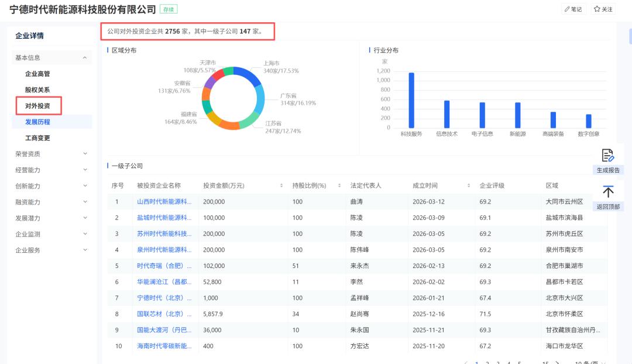Click the 企业详情 sidebar heading
The width and height of the screenshot is (632, 364).
(x=29, y=36)
